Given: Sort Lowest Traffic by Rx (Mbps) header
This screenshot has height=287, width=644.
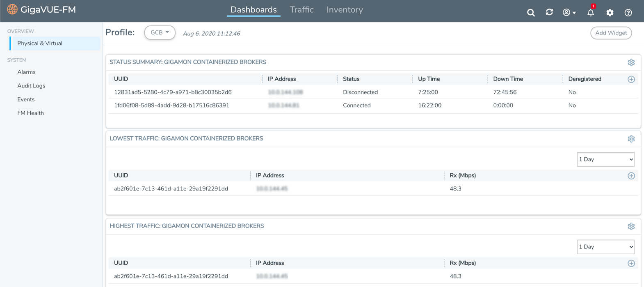Looking at the screenshot, I should [463, 175].
